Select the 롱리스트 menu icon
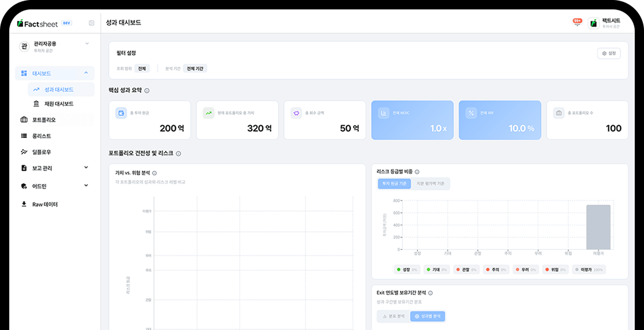The height and width of the screenshot is (330, 644). 24,136
